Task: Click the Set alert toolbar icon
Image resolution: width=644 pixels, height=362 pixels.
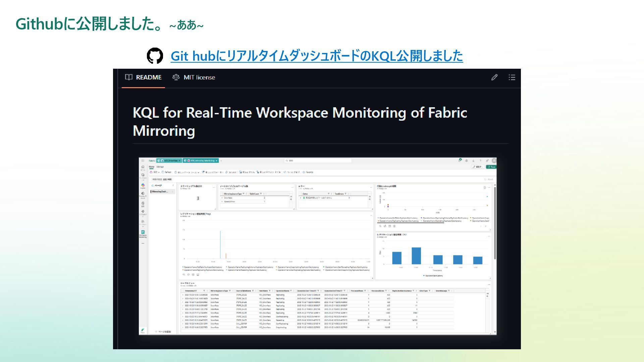Action: (231, 172)
